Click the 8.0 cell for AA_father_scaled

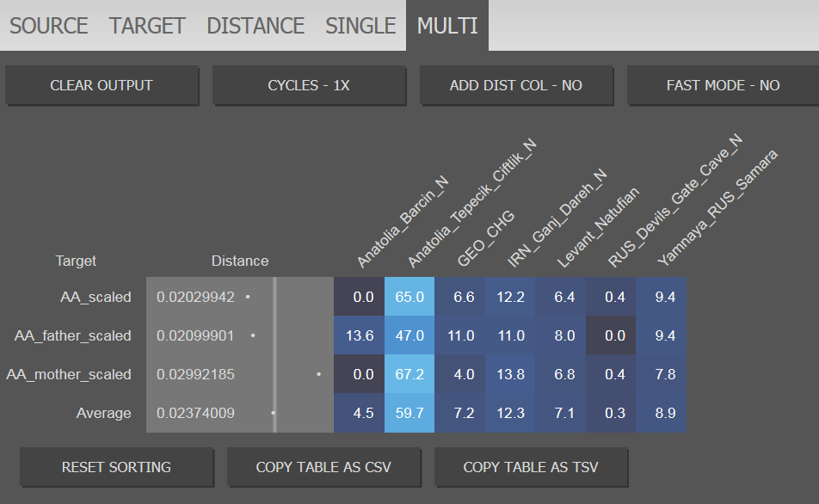click(560, 335)
